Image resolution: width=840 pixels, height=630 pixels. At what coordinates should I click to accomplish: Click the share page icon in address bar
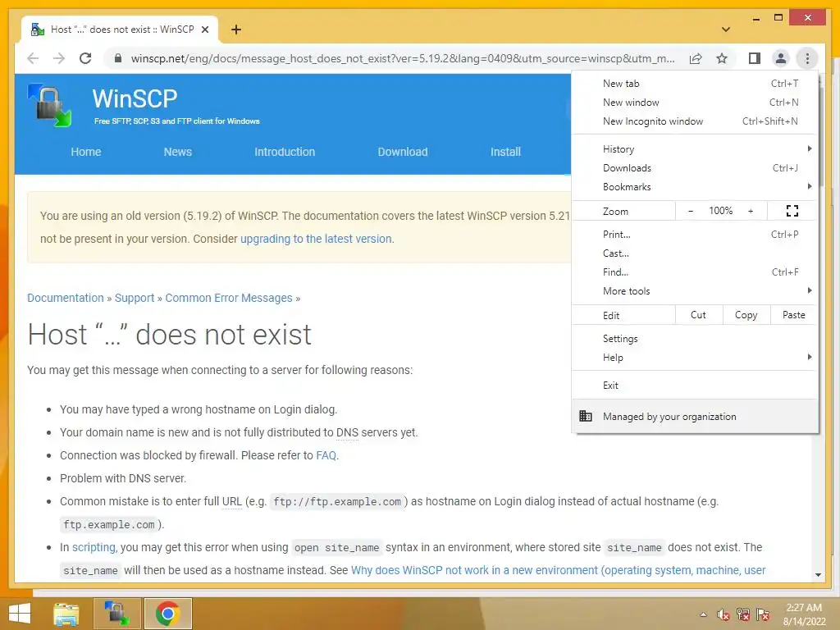coord(696,58)
